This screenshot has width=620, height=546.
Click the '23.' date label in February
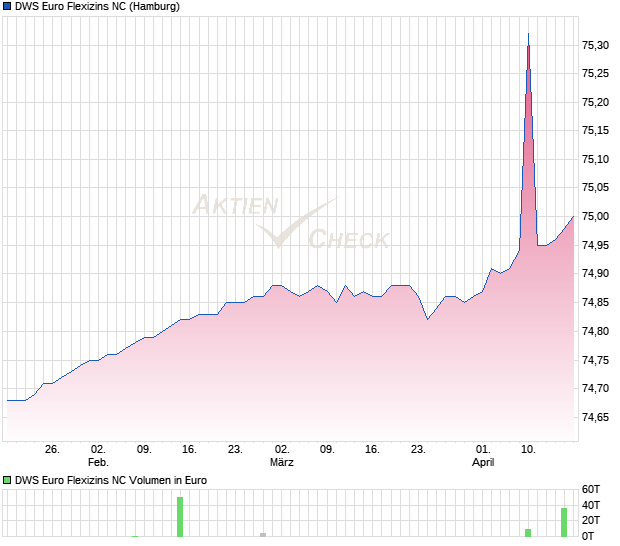coord(235,450)
